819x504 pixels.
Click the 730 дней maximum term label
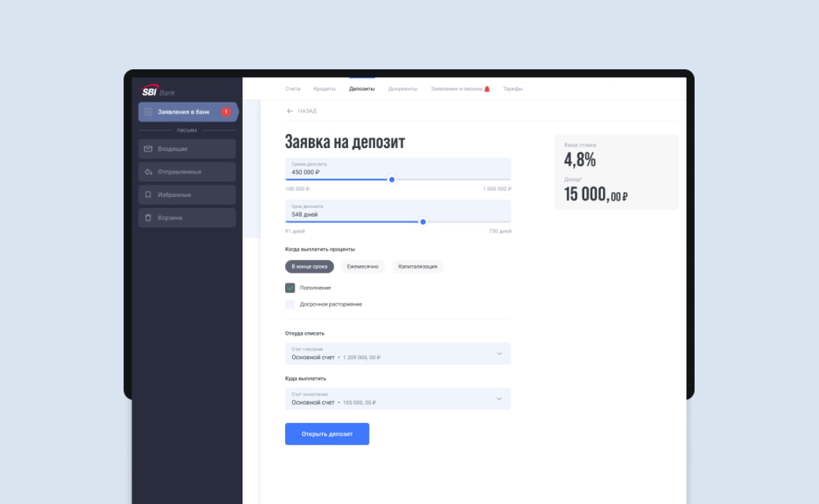click(500, 231)
